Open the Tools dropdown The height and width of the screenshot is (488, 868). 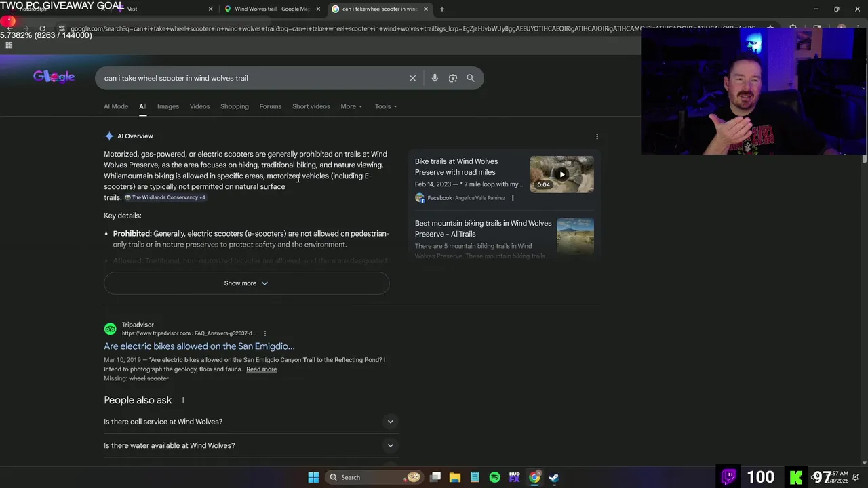pos(386,106)
